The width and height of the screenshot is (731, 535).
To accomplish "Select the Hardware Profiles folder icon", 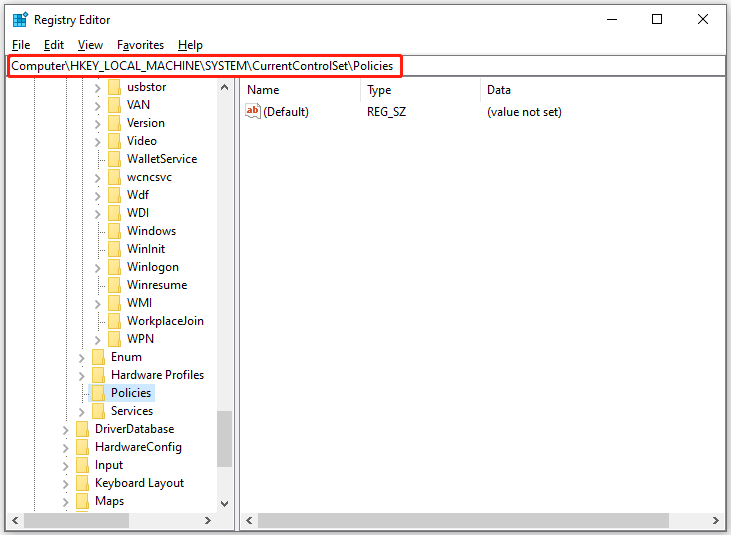I will point(98,375).
